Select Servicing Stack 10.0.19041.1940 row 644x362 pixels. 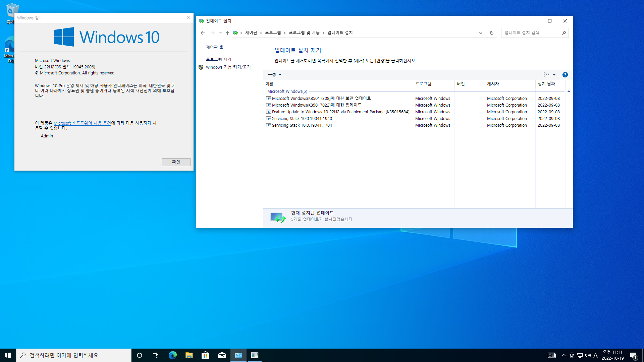(x=415, y=119)
